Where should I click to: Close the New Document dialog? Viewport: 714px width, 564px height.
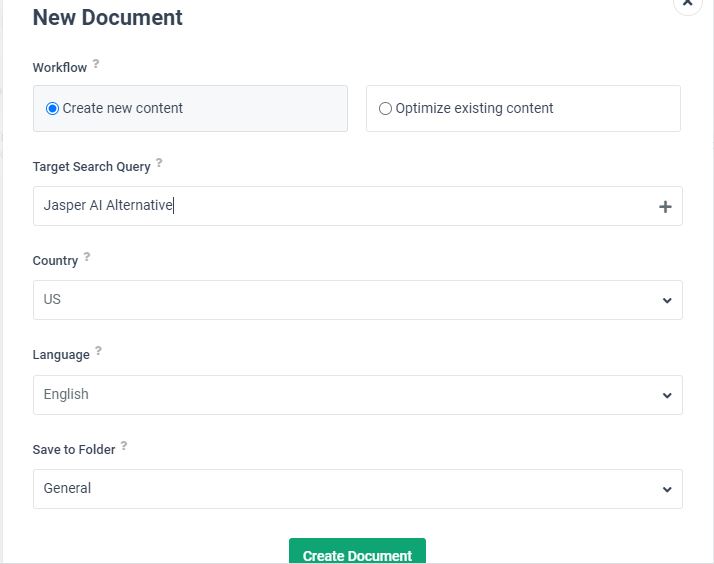[x=688, y=4]
